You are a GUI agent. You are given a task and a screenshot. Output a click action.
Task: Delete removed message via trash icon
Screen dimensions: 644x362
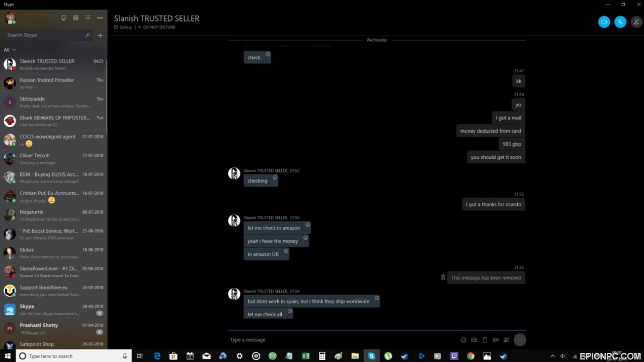coord(443,278)
